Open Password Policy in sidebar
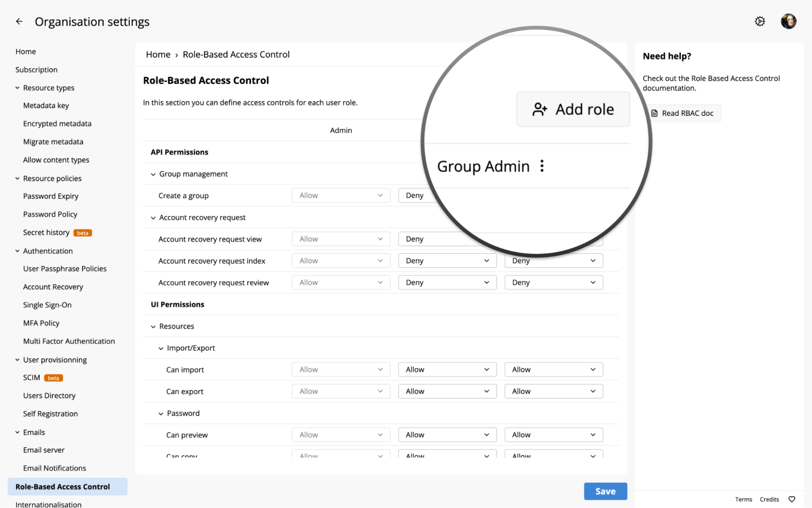 [50, 214]
